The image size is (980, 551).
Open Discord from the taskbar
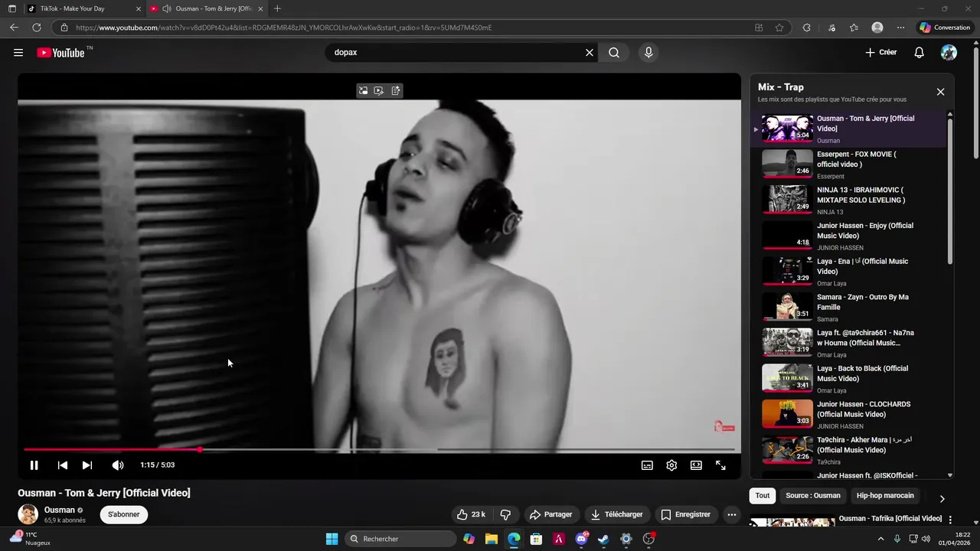(x=581, y=539)
